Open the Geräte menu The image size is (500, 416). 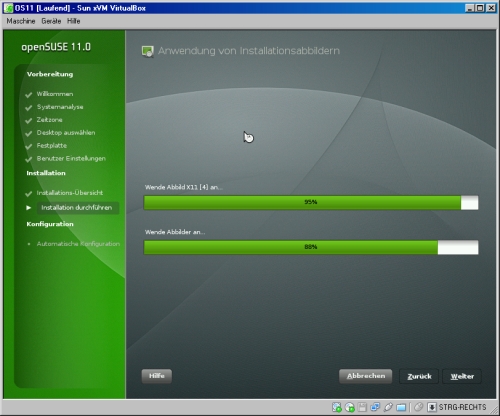pyautogui.click(x=51, y=21)
